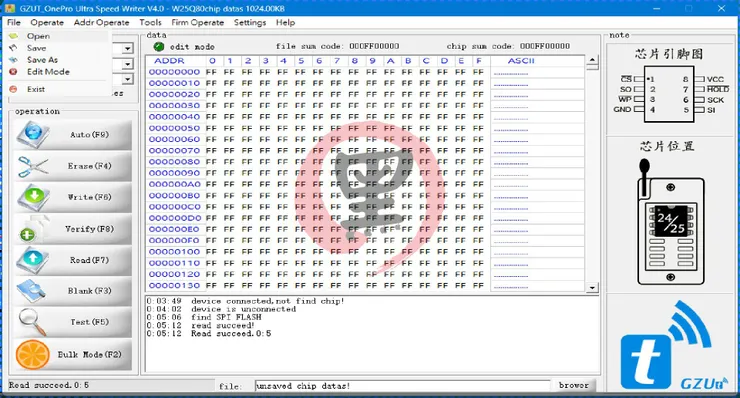Select address row 00000050

click(174, 128)
